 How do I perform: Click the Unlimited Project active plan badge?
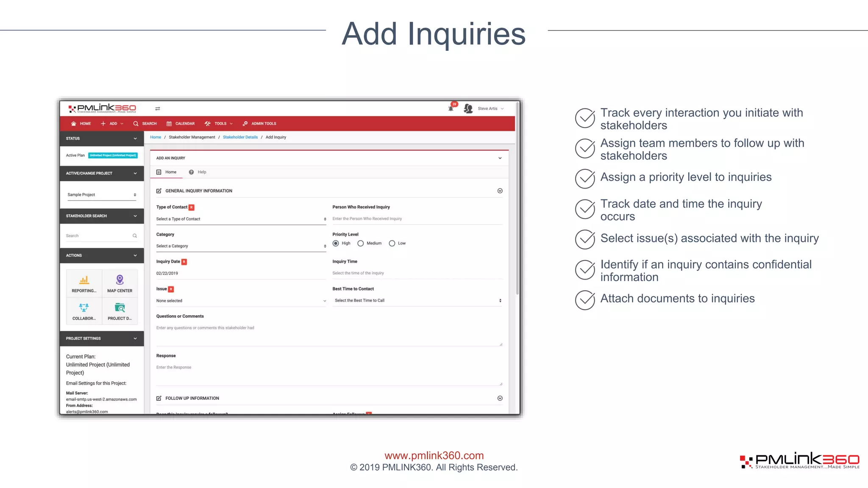pos(113,155)
